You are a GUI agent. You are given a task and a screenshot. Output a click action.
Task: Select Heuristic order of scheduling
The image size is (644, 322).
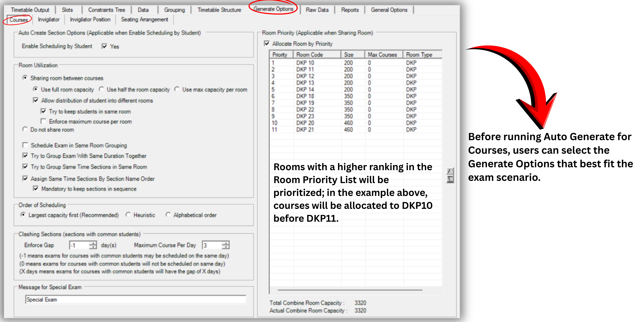128,215
